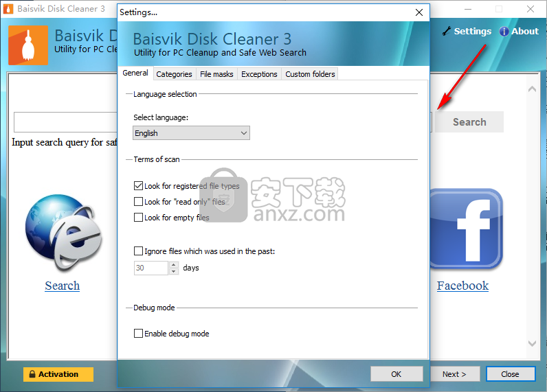The width and height of the screenshot is (547, 392).
Task: Open Settings text in main window header
Action: click(473, 32)
